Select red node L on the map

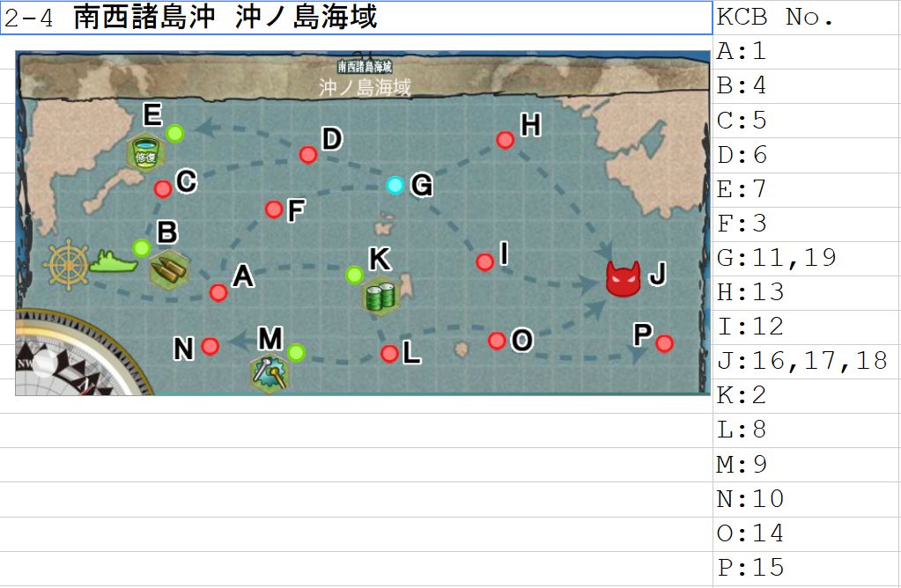[389, 354]
